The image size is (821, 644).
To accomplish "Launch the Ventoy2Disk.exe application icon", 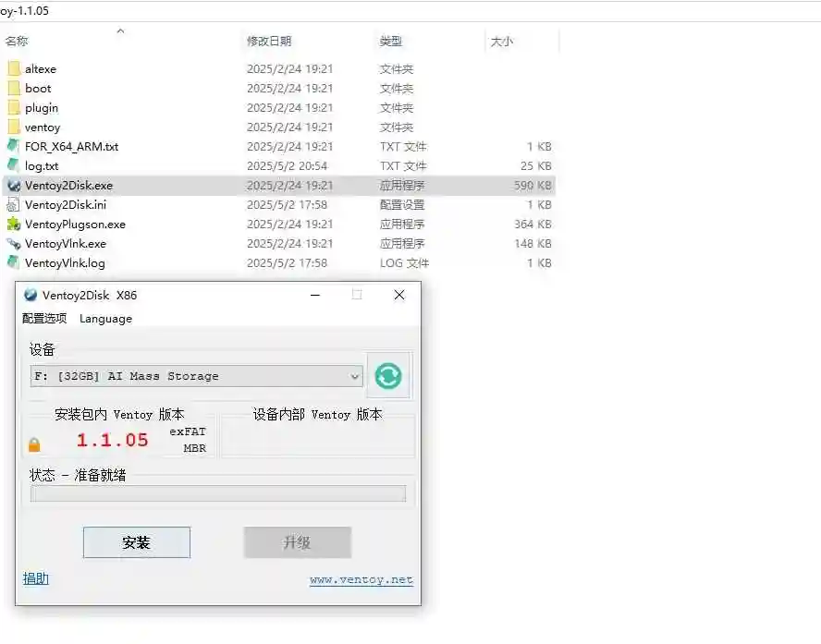I will 15,185.
